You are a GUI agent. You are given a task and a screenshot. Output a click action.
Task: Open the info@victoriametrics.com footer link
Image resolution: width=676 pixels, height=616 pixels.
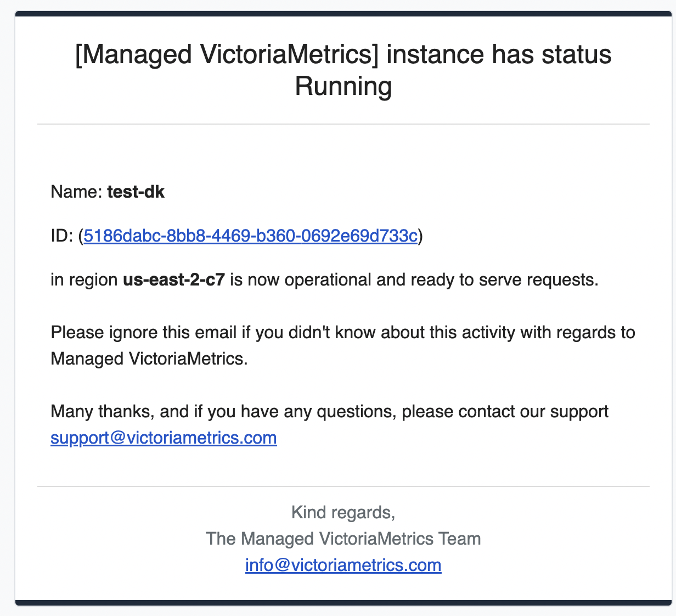click(x=343, y=565)
